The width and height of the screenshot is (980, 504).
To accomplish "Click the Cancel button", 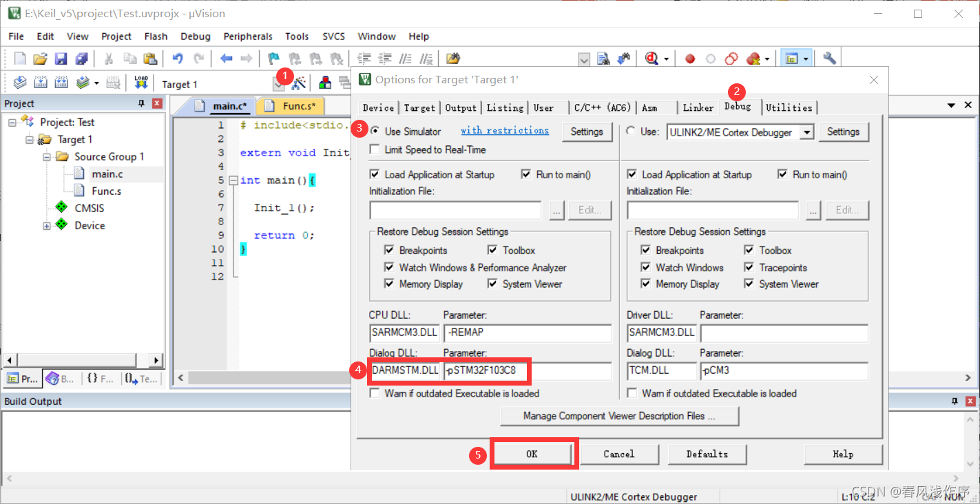I will click(619, 454).
